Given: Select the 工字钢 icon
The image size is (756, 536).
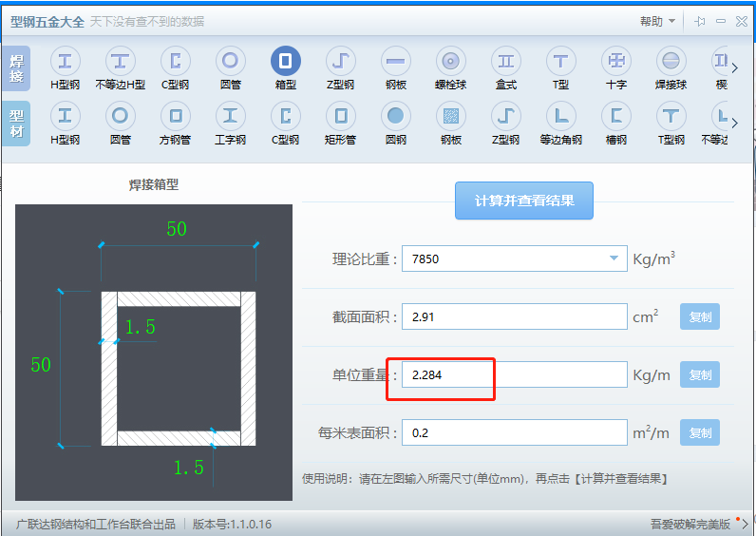Looking at the screenshot, I should tap(231, 116).
